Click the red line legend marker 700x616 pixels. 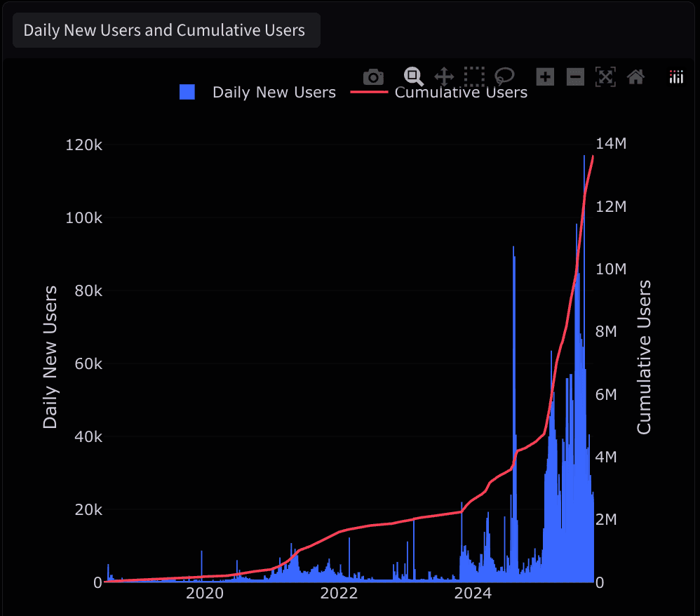click(369, 92)
